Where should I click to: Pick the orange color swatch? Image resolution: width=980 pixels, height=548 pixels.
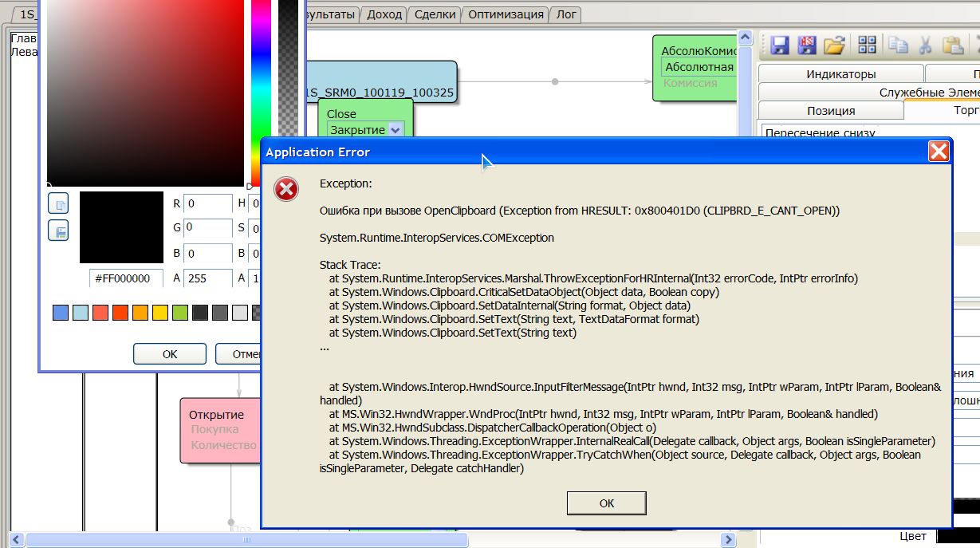(140, 313)
